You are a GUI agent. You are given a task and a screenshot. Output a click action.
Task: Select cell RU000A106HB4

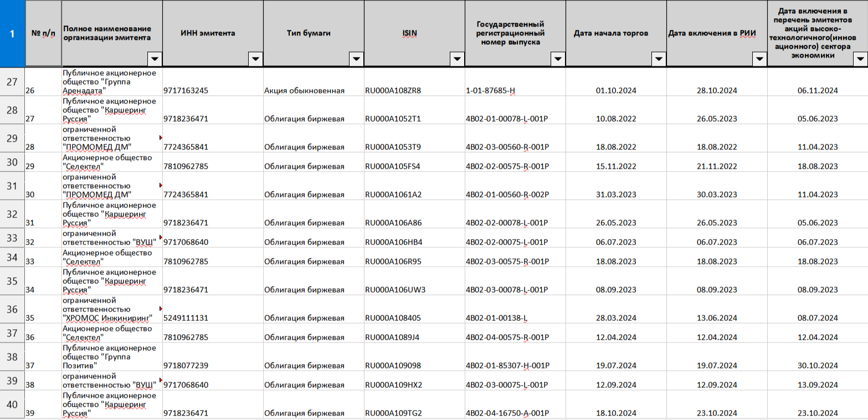(414, 238)
